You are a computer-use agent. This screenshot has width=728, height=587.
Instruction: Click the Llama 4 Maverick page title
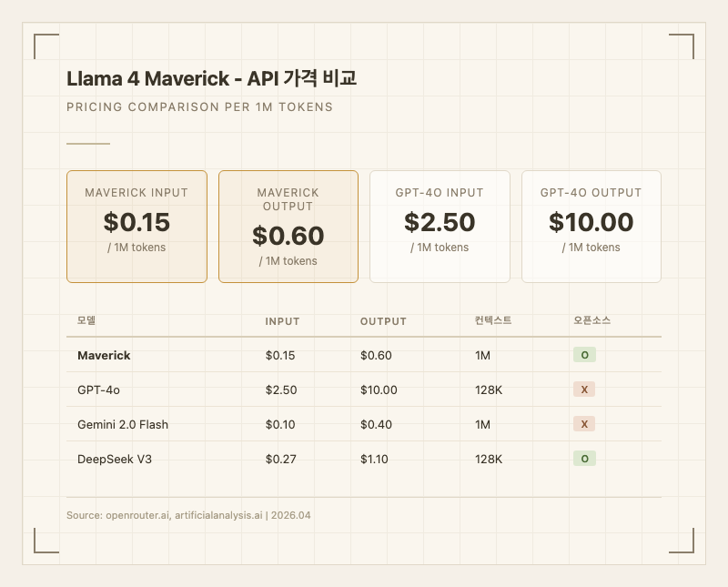coord(211,79)
